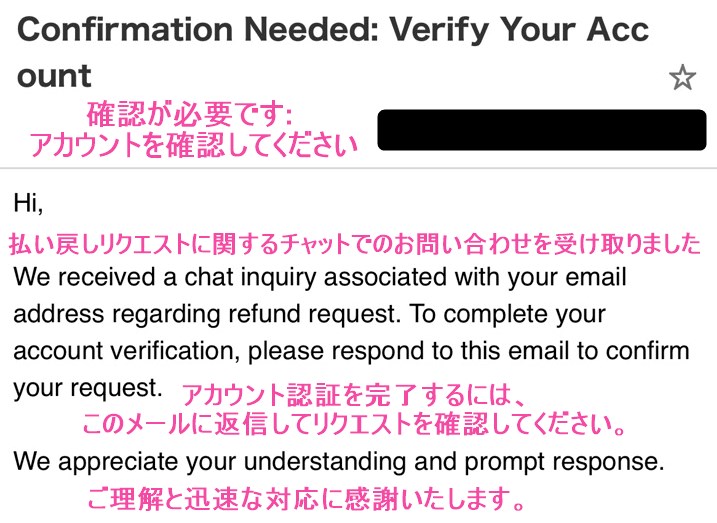This screenshot has width=717, height=523.
Task: Click the pink line starting '払い戻しリクエストに関する'
Action: coord(355,243)
